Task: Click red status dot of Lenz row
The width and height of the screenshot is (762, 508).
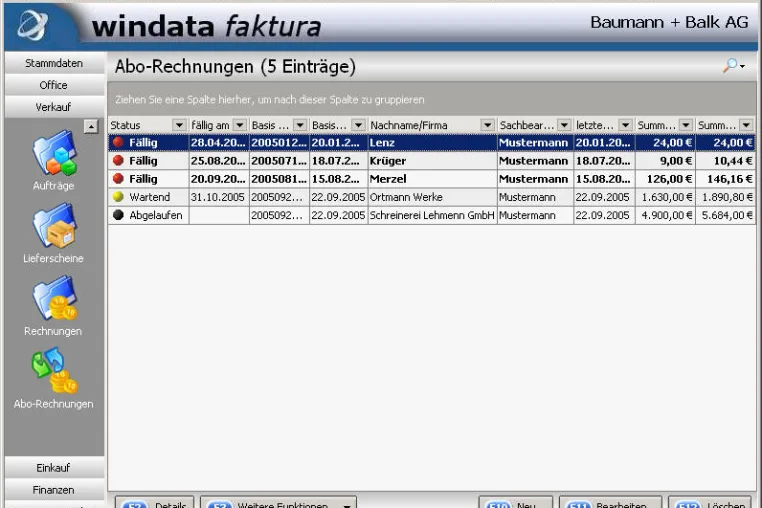Action: click(x=118, y=142)
